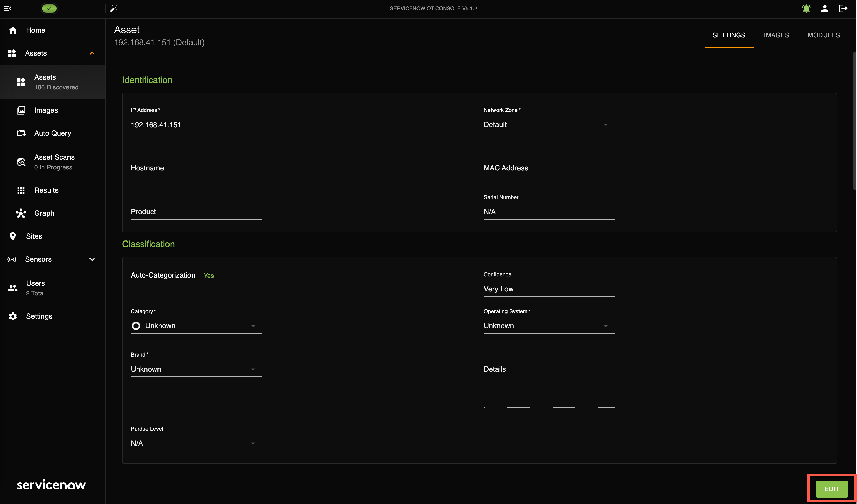This screenshot has height=504, width=857.
Task: Click the Settings gear icon
Action: click(13, 316)
